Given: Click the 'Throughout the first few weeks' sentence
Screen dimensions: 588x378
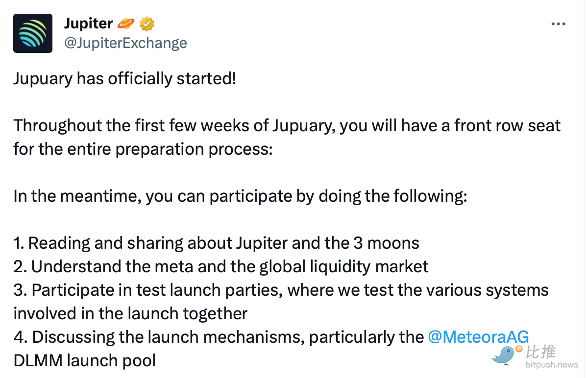Looking at the screenshot, I should tap(287, 125).
